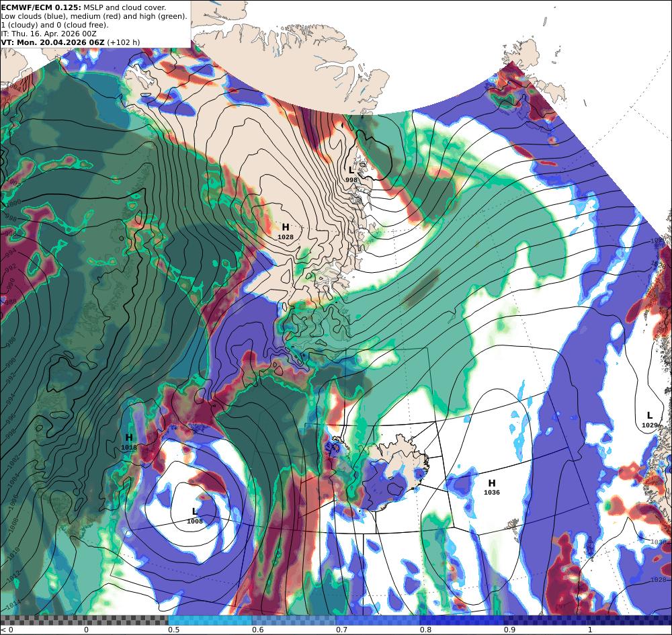
Task: Click the '1010' isobar label
Action: [x=14, y=553]
